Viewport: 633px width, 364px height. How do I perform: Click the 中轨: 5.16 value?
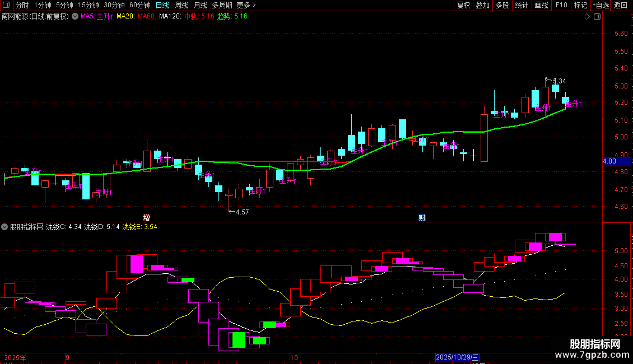tap(199, 17)
